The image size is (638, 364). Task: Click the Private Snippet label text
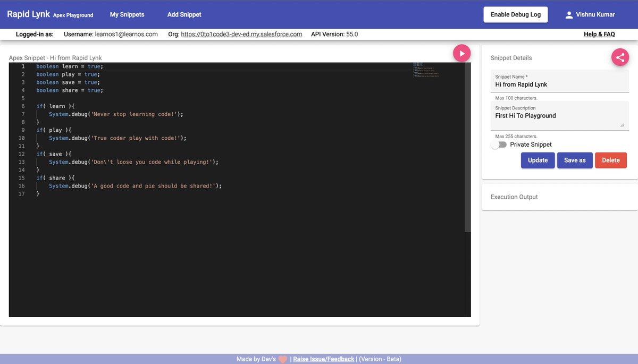(x=531, y=145)
